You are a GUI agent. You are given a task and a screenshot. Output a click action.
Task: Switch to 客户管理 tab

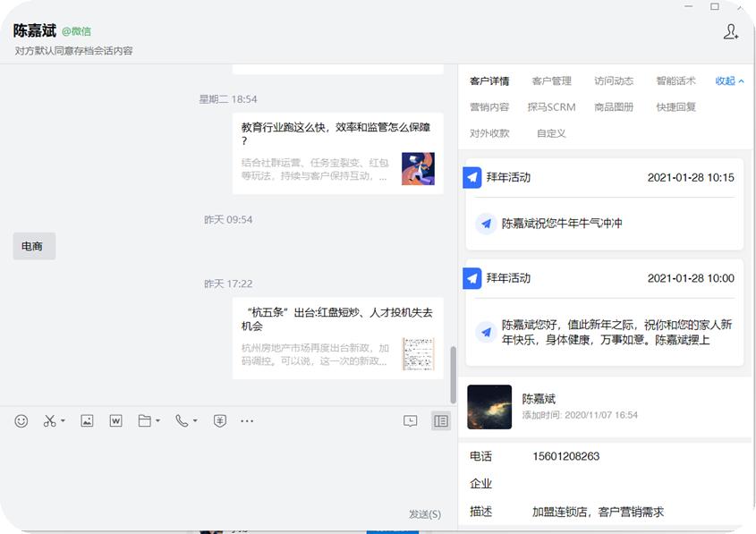552,81
